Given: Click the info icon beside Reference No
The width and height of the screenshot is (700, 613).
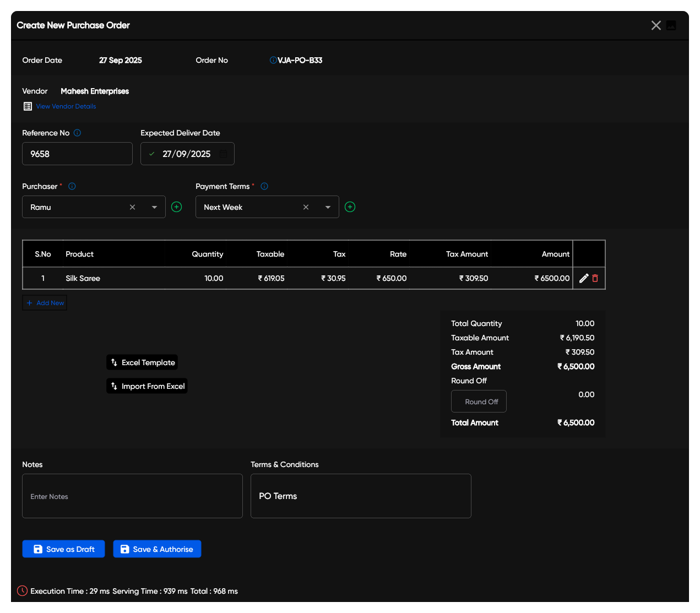Looking at the screenshot, I should click(x=77, y=133).
